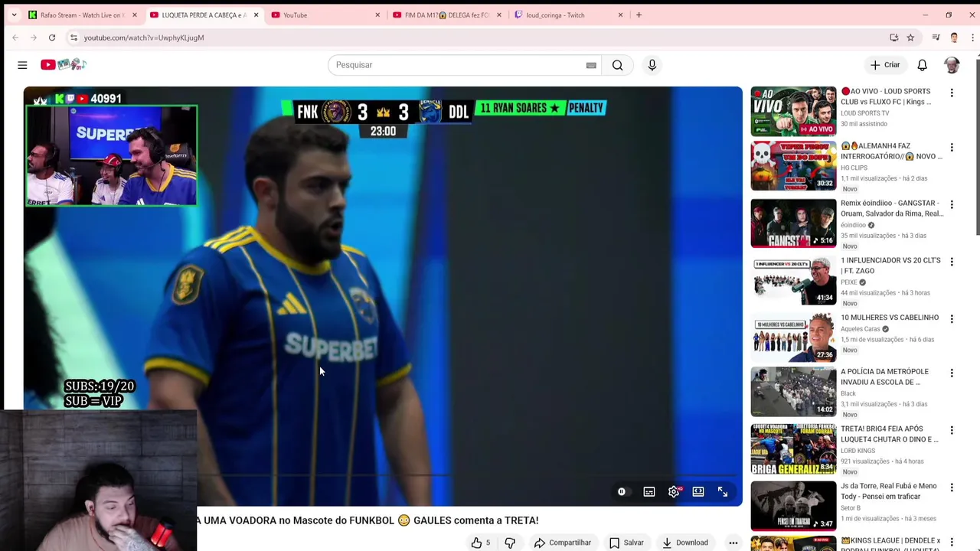Open the on-screen keyboard in search box
Viewport: 980px width, 551px height.
point(591,65)
